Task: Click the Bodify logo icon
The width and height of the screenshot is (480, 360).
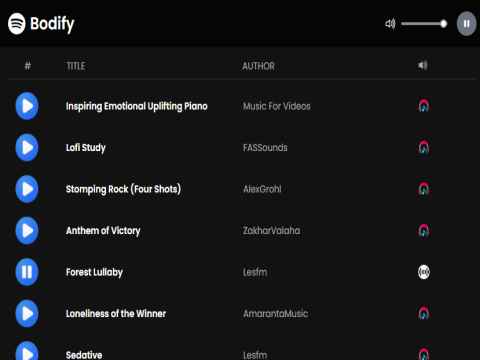Action: pos(17,24)
